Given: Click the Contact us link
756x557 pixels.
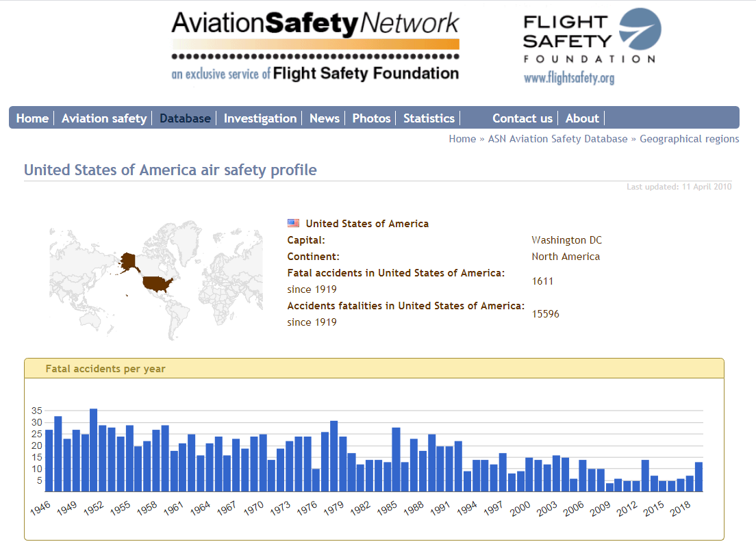Looking at the screenshot, I should 522,118.
